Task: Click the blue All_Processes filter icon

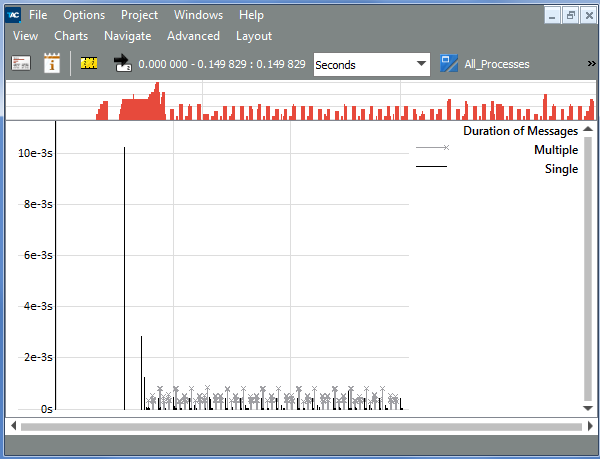Action: coord(449,64)
